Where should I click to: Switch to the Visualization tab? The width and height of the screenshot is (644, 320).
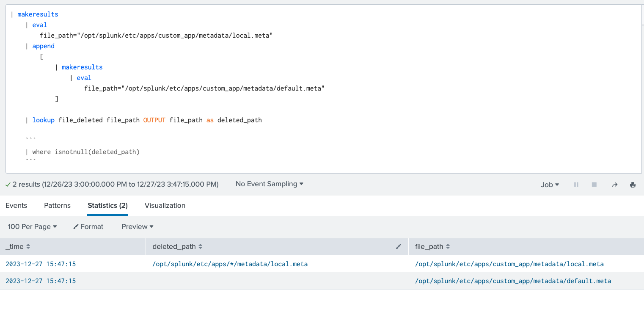165,205
